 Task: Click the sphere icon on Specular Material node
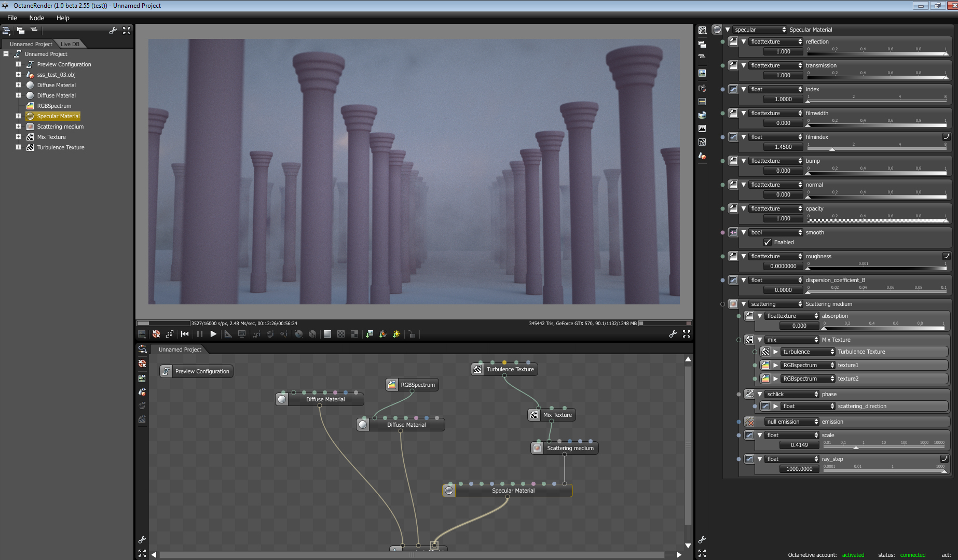pos(449,491)
